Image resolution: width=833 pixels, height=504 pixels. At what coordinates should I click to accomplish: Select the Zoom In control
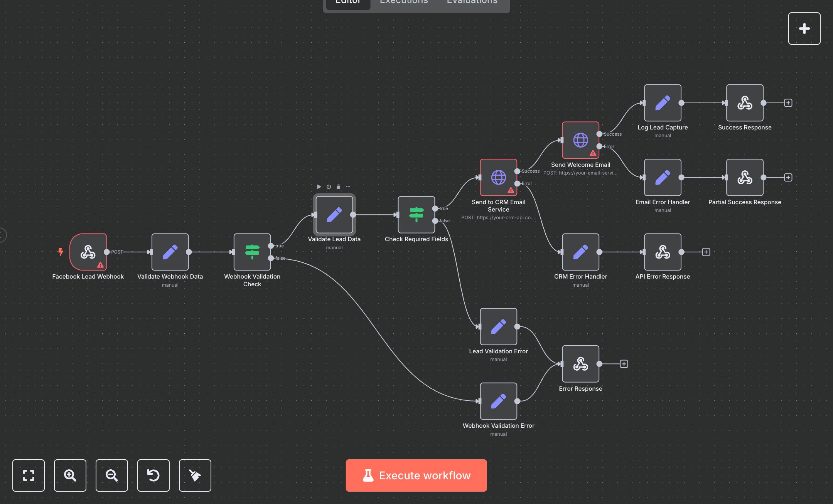coord(70,475)
